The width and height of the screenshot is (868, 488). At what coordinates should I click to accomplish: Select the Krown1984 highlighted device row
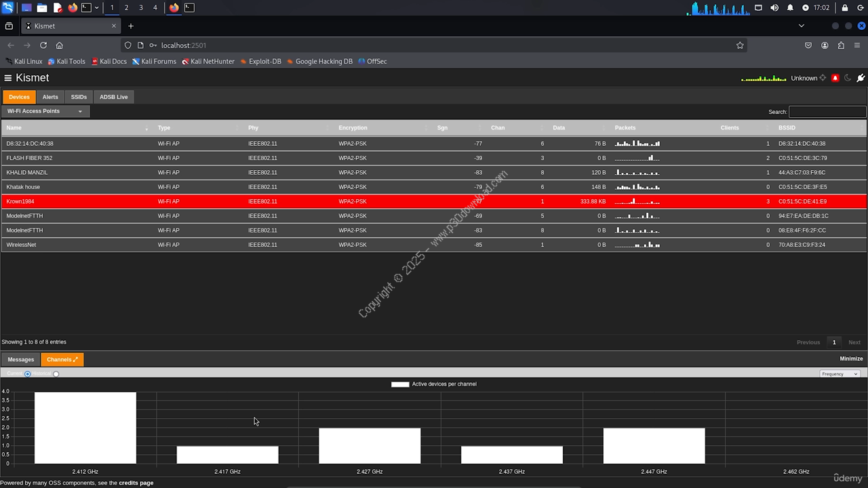pos(434,201)
